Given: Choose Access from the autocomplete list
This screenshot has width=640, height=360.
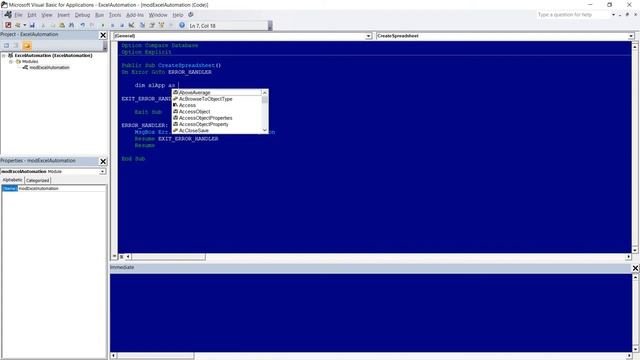Looking at the screenshot, I should pos(216,105).
